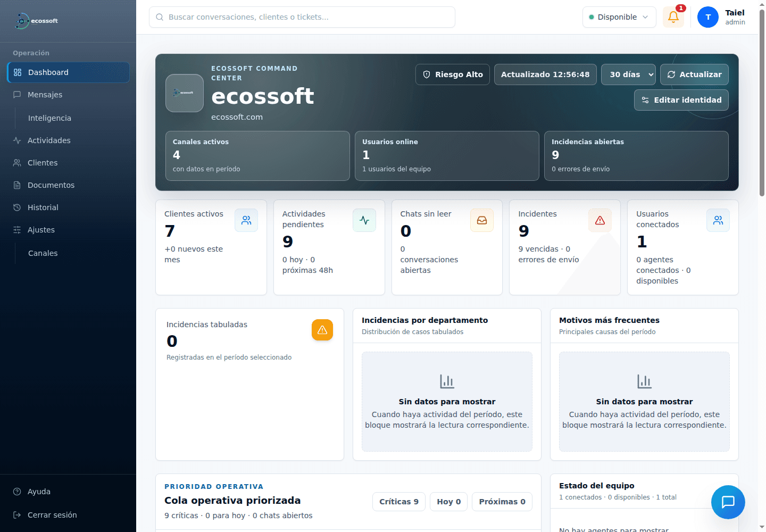Click the ecossoft company logo thumbnail
The image size is (766, 532).
pos(185,93)
